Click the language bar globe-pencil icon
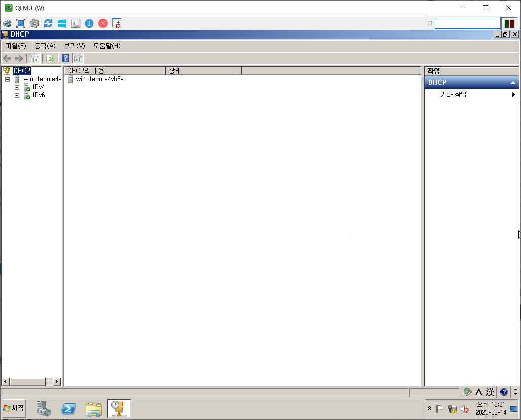Image resolution: width=521 pixels, height=420 pixels. click(x=467, y=392)
